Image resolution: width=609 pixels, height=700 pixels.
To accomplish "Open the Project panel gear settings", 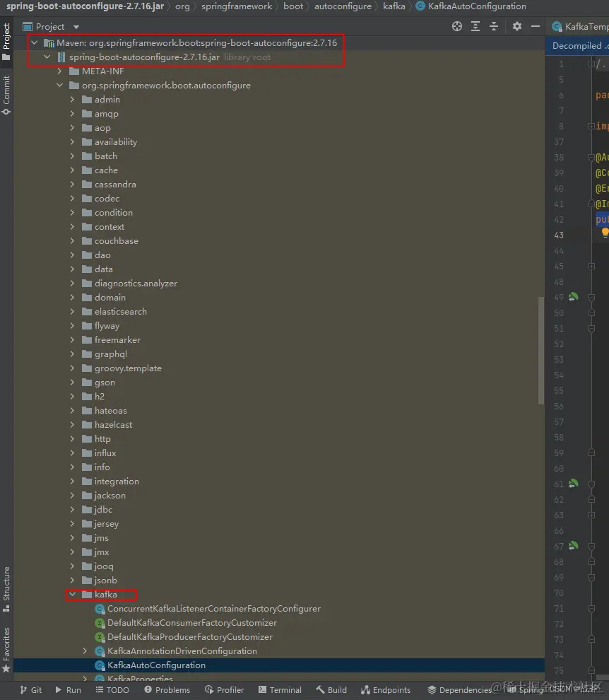I will click(516, 26).
